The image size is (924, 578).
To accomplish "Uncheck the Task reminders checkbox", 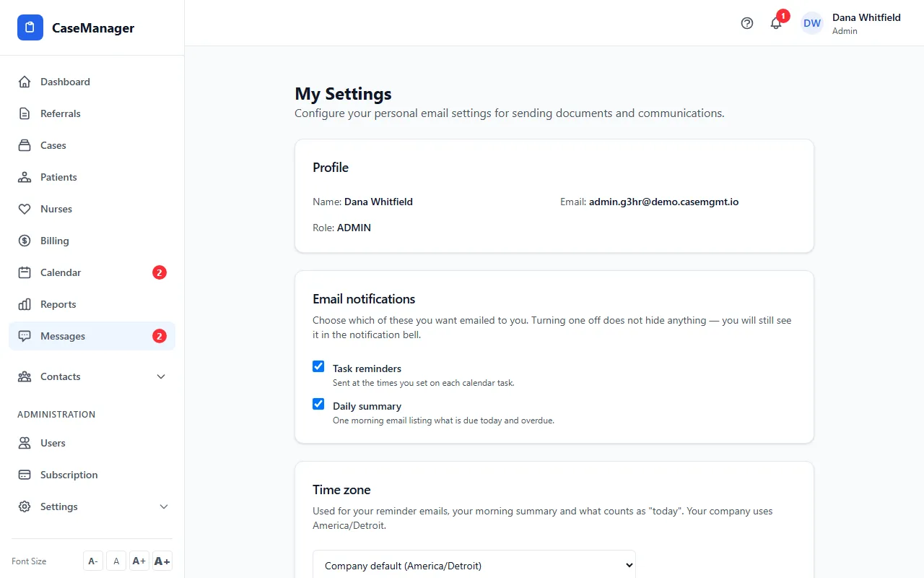I will tap(318, 366).
